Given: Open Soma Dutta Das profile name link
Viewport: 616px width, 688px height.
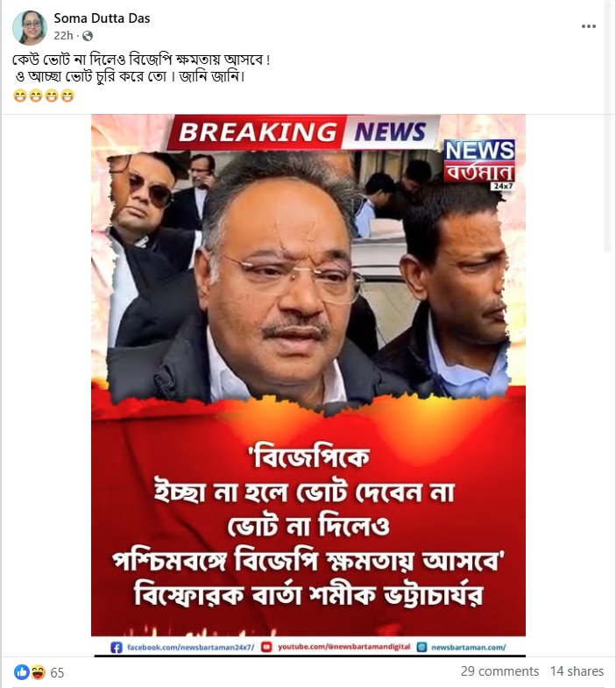Looking at the screenshot, I should (102, 18).
